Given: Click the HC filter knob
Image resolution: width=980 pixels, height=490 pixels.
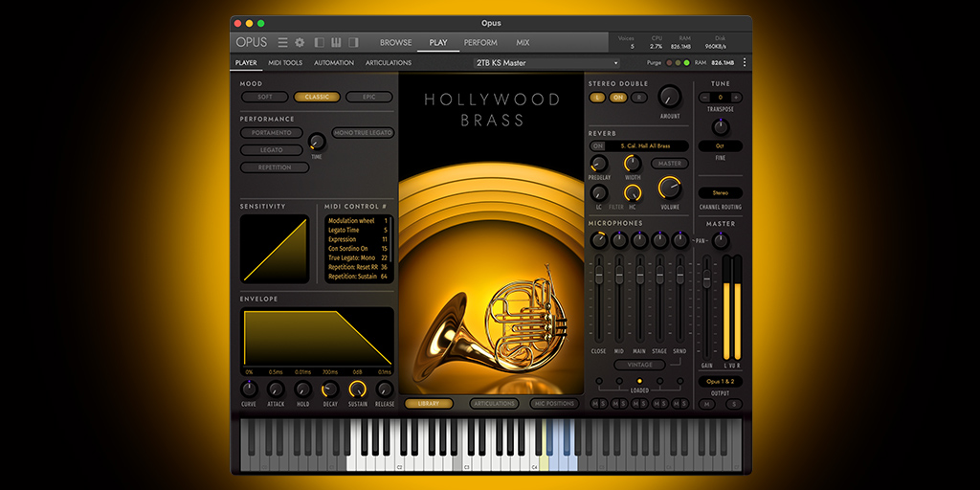Looking at the screenshot, I should click(633, 193).
